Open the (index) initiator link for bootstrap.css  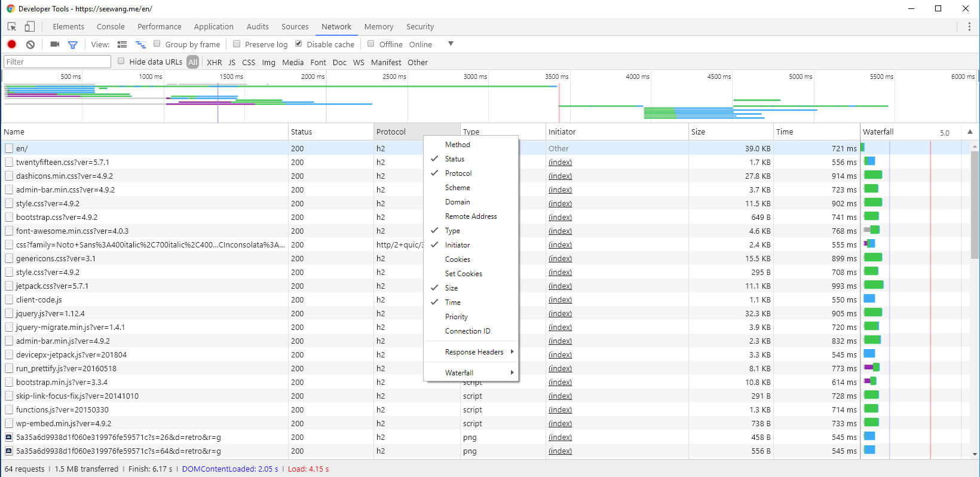pyautogui.click(x=560, y=218)
